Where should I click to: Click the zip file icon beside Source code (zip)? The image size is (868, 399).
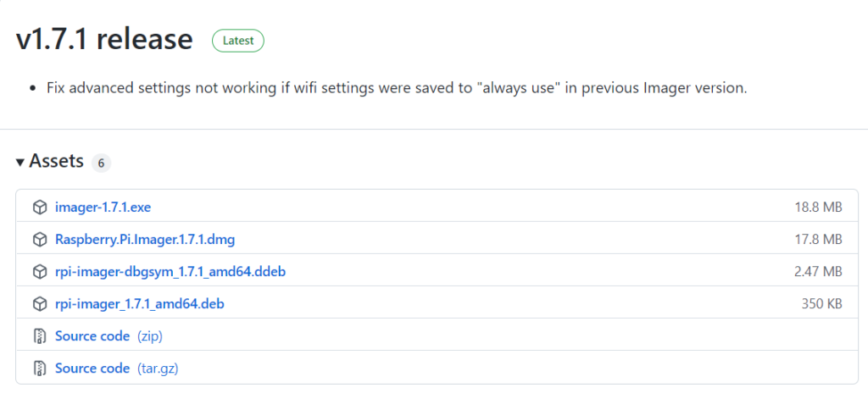point(39,336)
